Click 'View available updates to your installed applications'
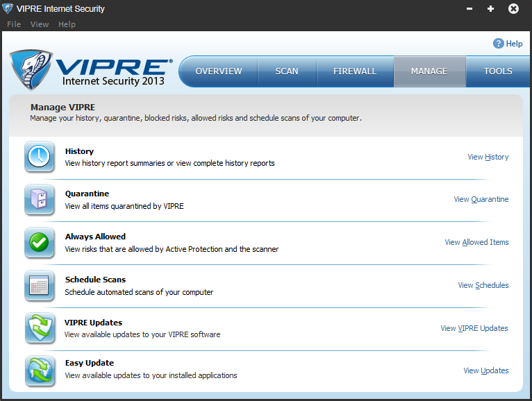Screen dimensions: 532x401 [151, 375]
